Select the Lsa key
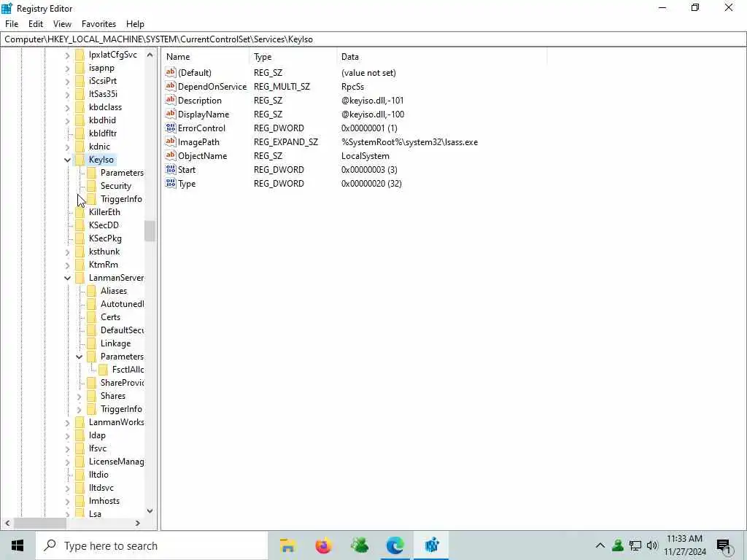The height and width of the screenshot is (560, 747). coord(95,514)
